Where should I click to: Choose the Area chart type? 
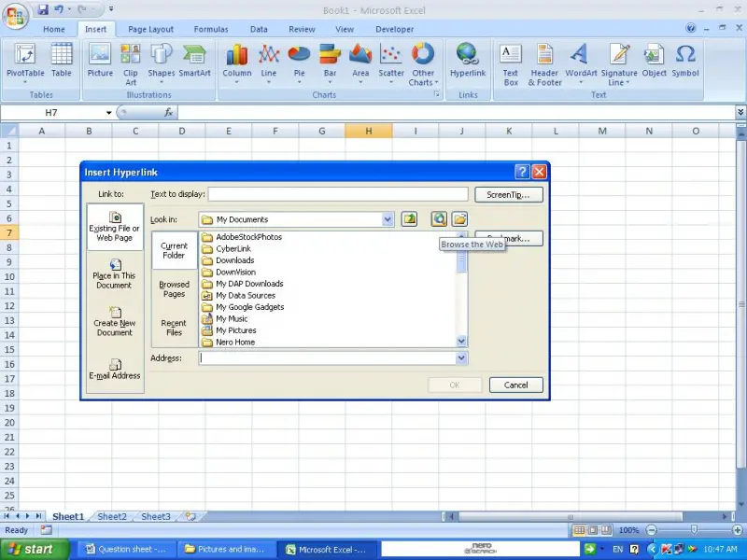[x=360, y=63]
